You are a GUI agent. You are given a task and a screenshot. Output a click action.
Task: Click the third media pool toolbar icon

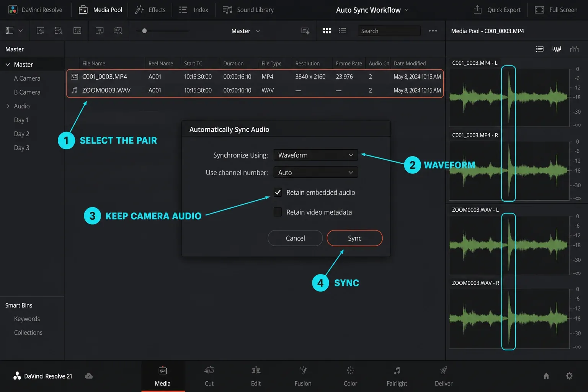coord(77,31)
